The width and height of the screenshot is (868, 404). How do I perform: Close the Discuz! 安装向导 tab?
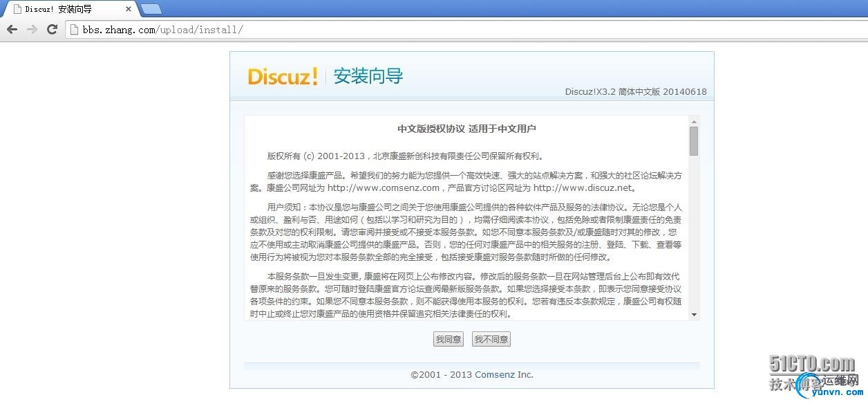(x=129, y=10)
